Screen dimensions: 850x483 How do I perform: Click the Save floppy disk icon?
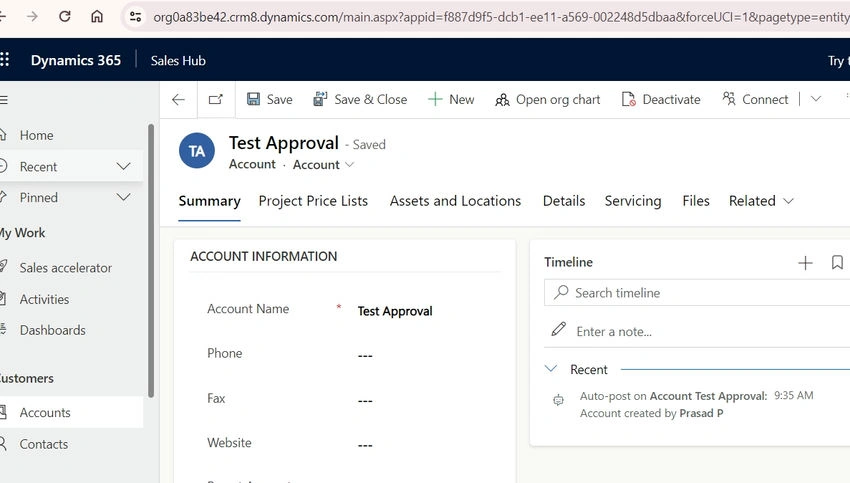pyautogui.click(x=253, y=99)
